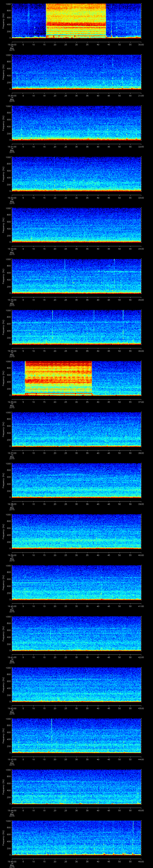Open the spectrogram panel starting at 19:32:00
Image resolution: width=153 pixels, height=868 pixels.
[x=76, y=174]
